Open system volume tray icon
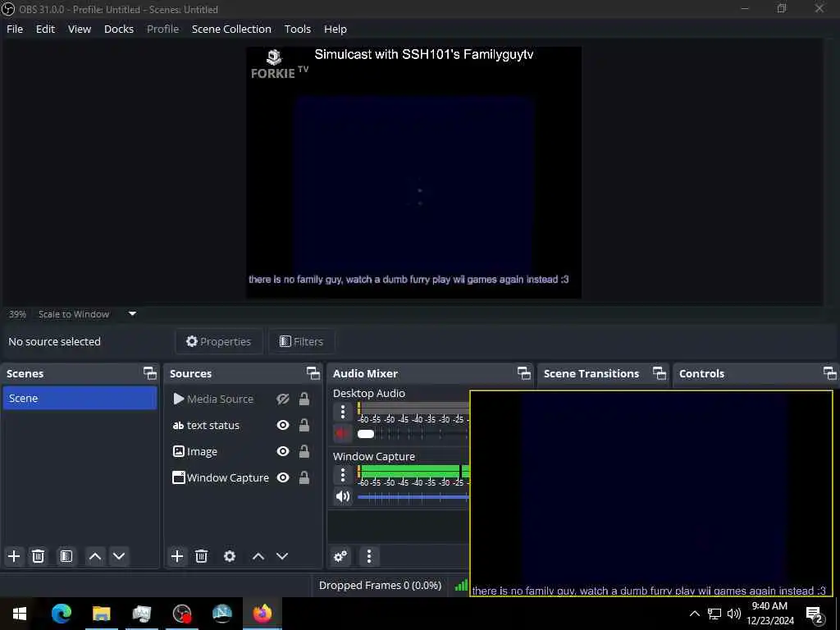Viewport: 840px width, 630px height. (x=733, y=614)
